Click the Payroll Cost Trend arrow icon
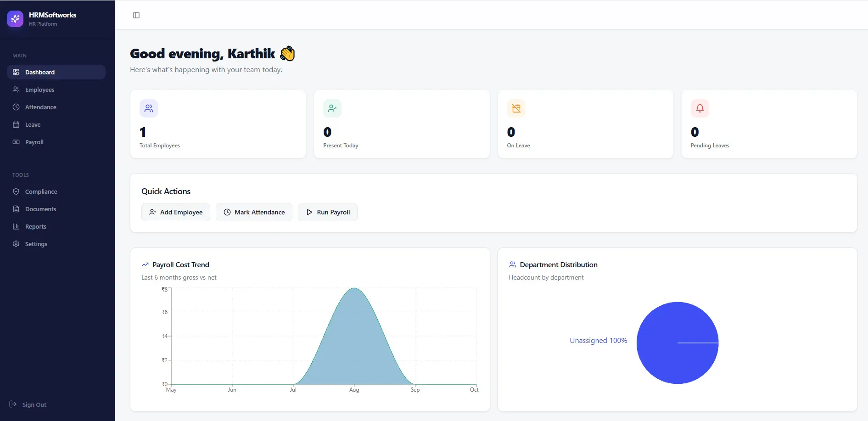 point(145,264)
